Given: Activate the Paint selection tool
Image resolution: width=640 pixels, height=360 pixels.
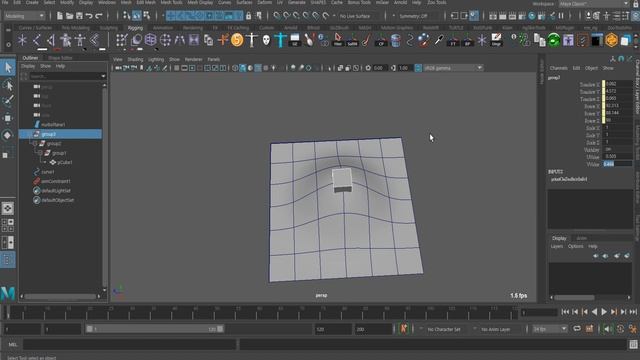Looking at the screenshot, I should coord(8,101).
